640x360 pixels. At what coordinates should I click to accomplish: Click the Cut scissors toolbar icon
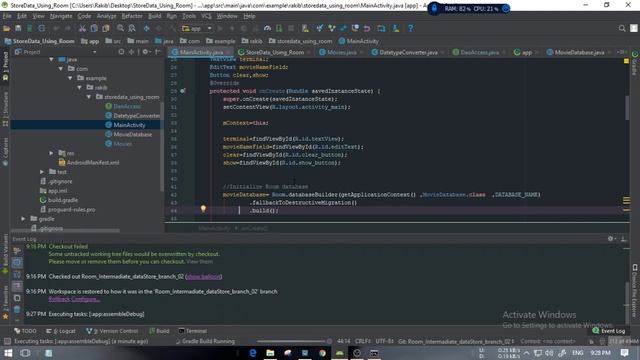point(82,29)
